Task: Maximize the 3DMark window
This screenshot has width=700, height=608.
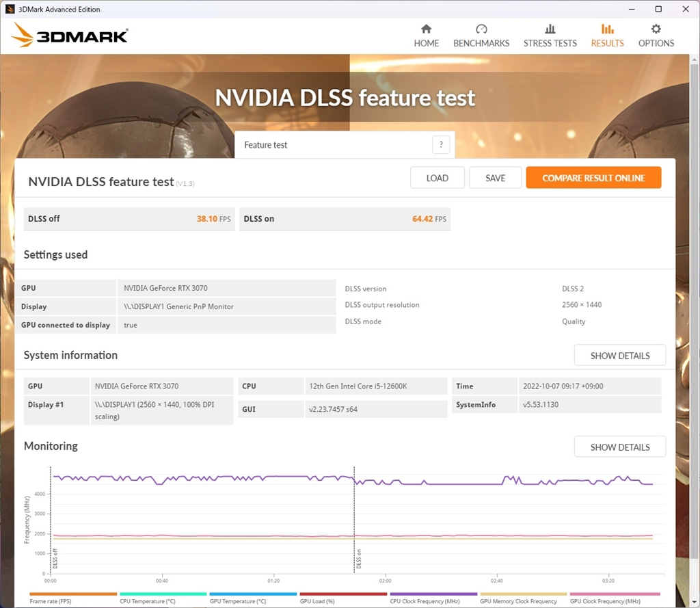Action: point(658,9)
